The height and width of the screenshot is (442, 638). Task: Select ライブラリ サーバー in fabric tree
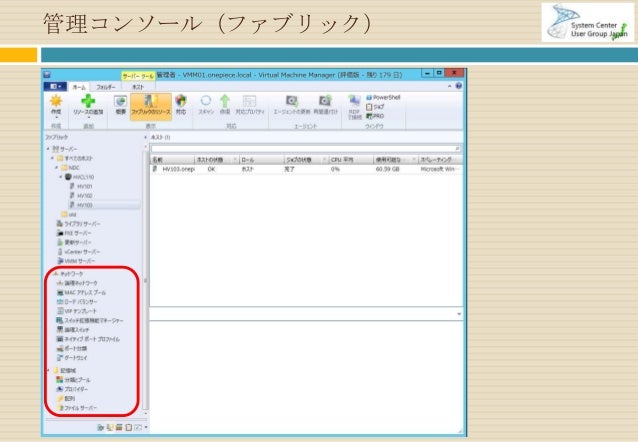pyautogui.click(x=78, y=224)
